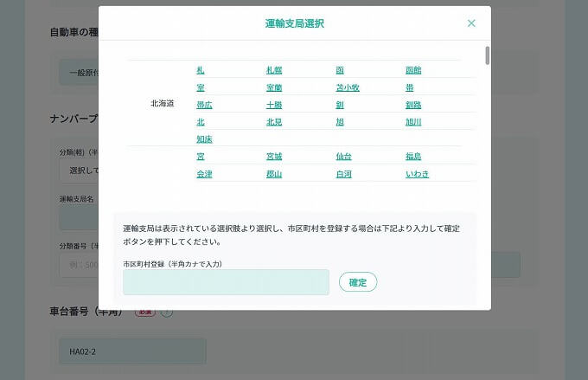Image resolution: width=588 pixels, height=380 pixels.
Task: Click the 福島 link
Action: (x=413, y=157)
